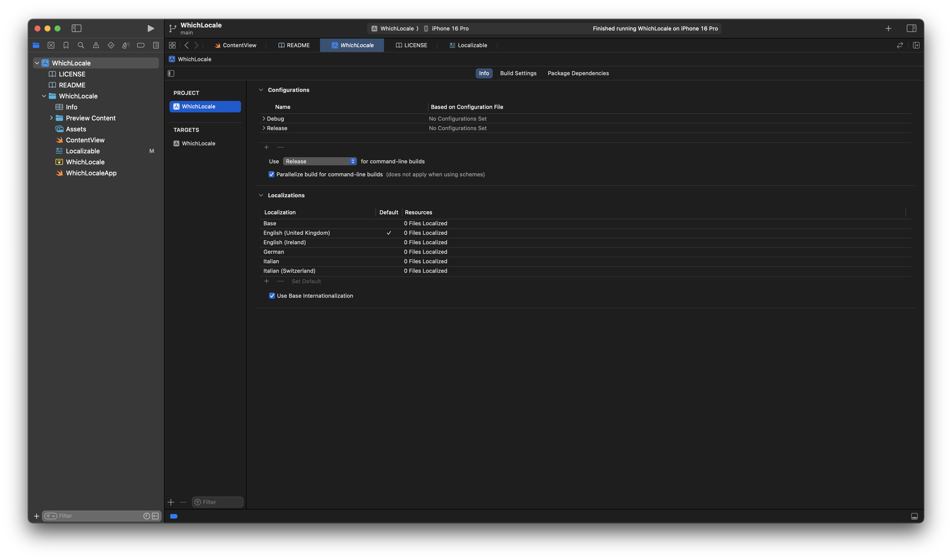Open navigator filter options dropdown
Image resolution: width=952 pixels, height=560 pixels.
50,516
